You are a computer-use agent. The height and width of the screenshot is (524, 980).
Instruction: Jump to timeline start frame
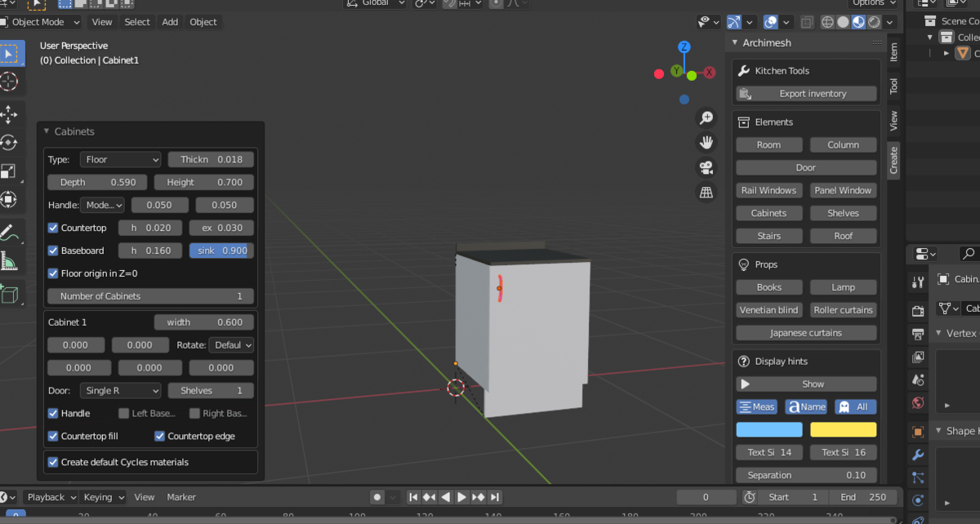pos(413,497)
